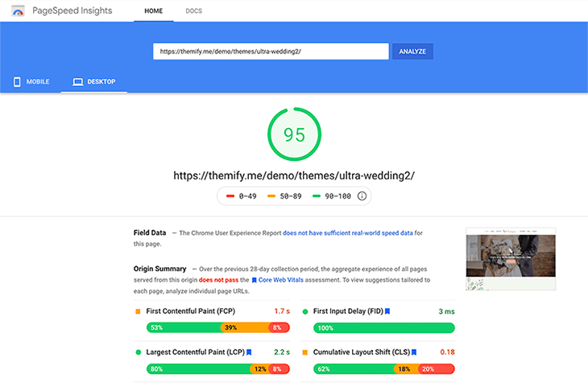The height and width of the screenshot is (391, 588).
Task: Open the score legend info icon
Action: tap(362, 195)
